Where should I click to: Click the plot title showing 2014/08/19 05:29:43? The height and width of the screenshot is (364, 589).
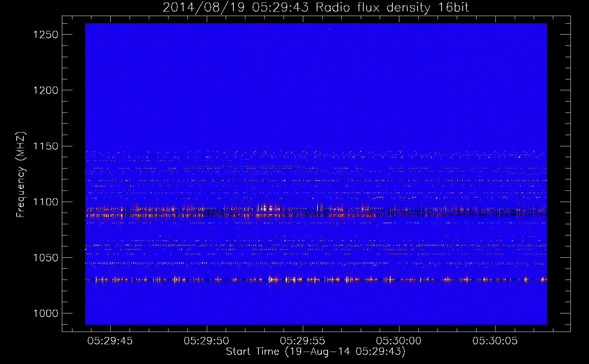click(316, 7)
